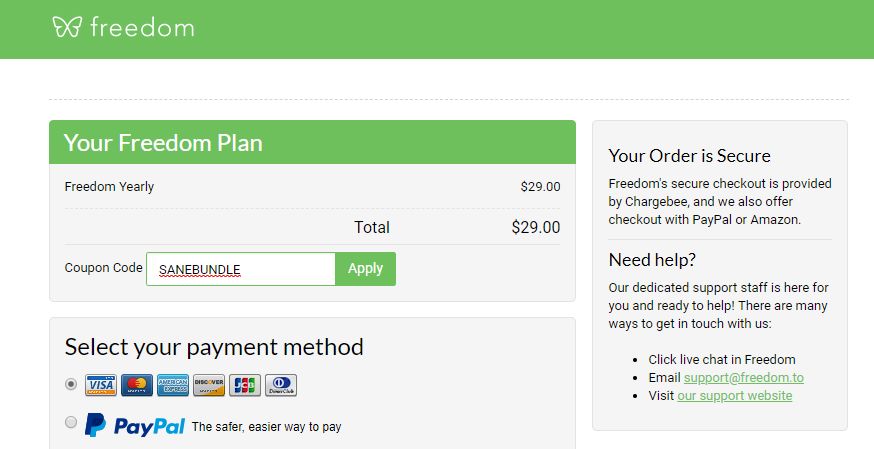The height and width of the screenshot is (449, 874).
Task: Choose the PayPal payment radio button
Action: tap(71, 423)
